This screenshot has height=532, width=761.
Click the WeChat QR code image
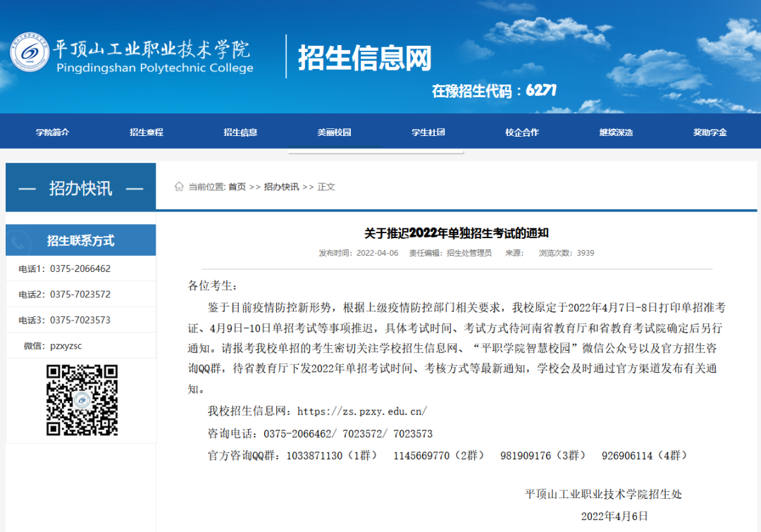[82, 400]
